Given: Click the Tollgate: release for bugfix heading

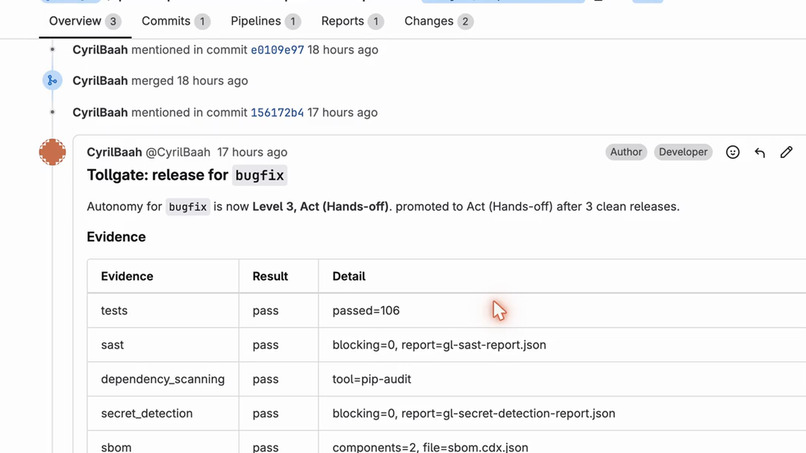Looking at the screenshot, I should (187, 175).
